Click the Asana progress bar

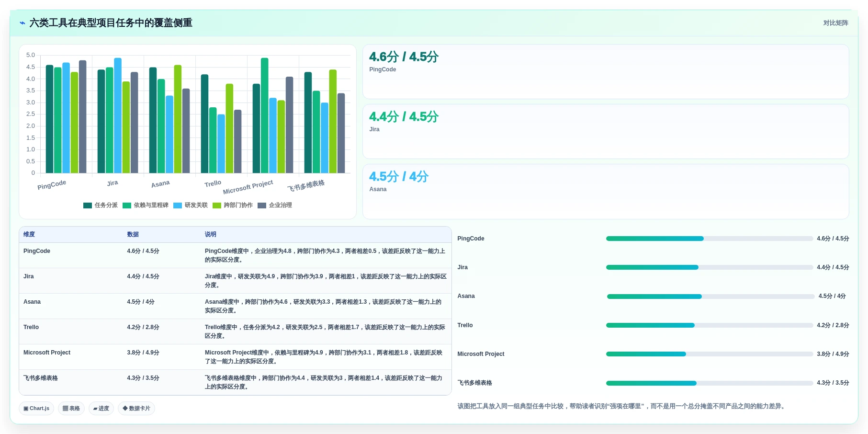[710, 297]
